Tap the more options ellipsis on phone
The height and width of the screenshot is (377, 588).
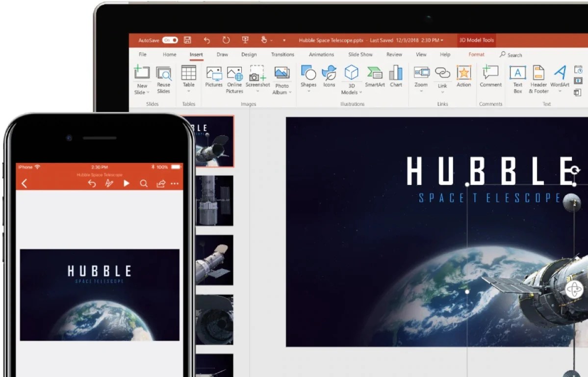[175, 184]
